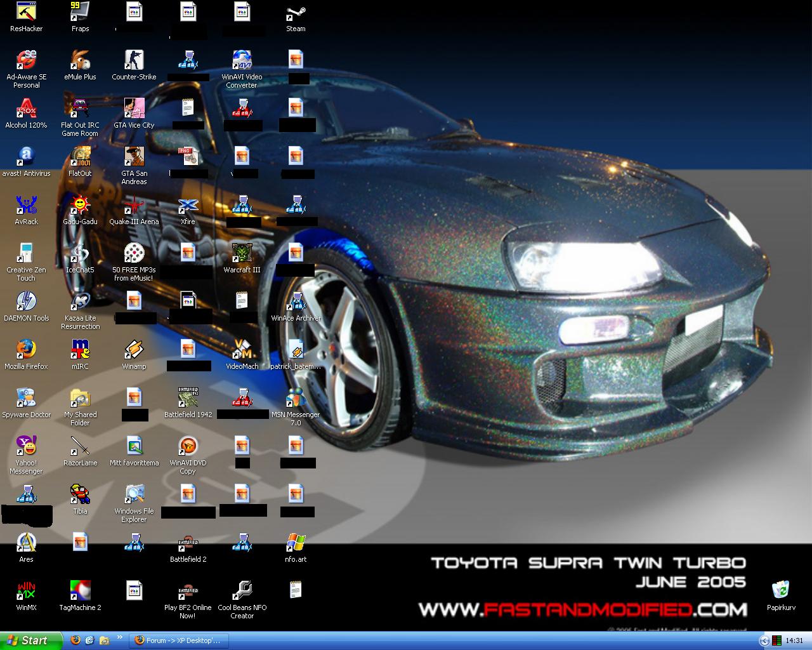Launch the Winamp shortcut
The image size is (812, 650).
pyautogui.click(x=134, y=355)
